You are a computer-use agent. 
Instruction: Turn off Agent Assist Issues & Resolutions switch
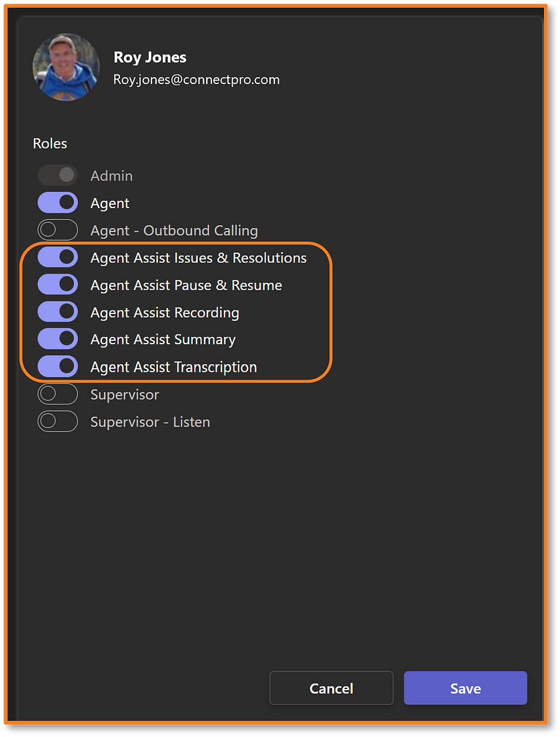click(x=58, y=257)
